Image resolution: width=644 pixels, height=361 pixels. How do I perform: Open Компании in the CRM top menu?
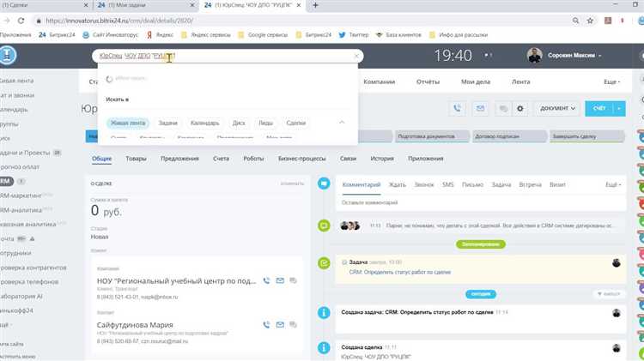pyautogui.click(x=379, y=82)
